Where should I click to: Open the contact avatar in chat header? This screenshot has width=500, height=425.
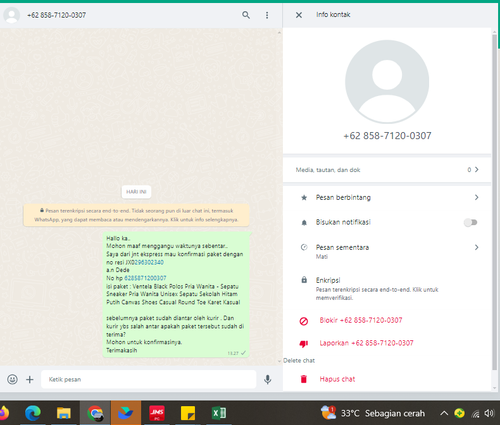pos(12,15)
